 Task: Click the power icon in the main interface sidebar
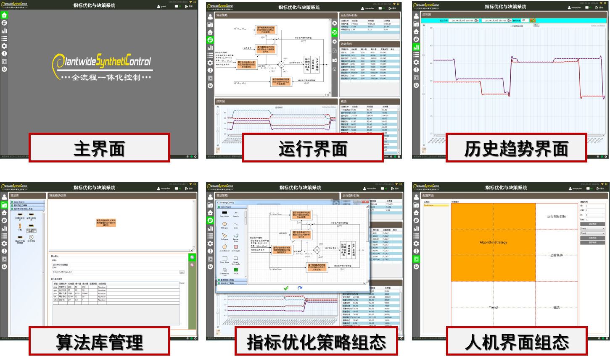click(x=4, y=69)
